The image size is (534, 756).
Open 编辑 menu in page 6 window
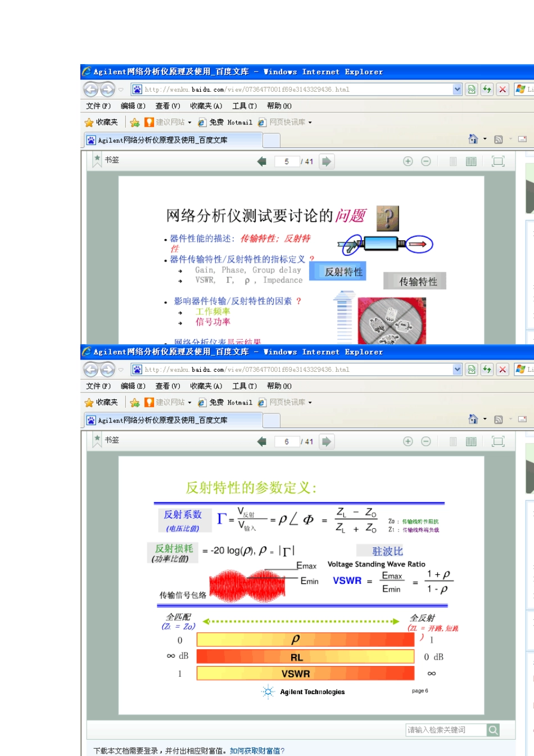[x=133, y=386]
